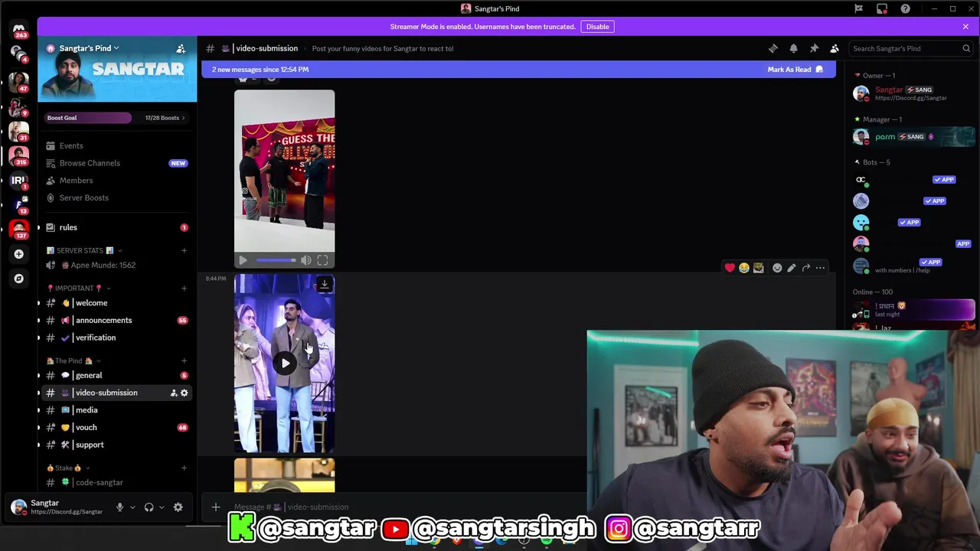Open vouch channel
Screen dimensions: 980x551
coord(116,427)
